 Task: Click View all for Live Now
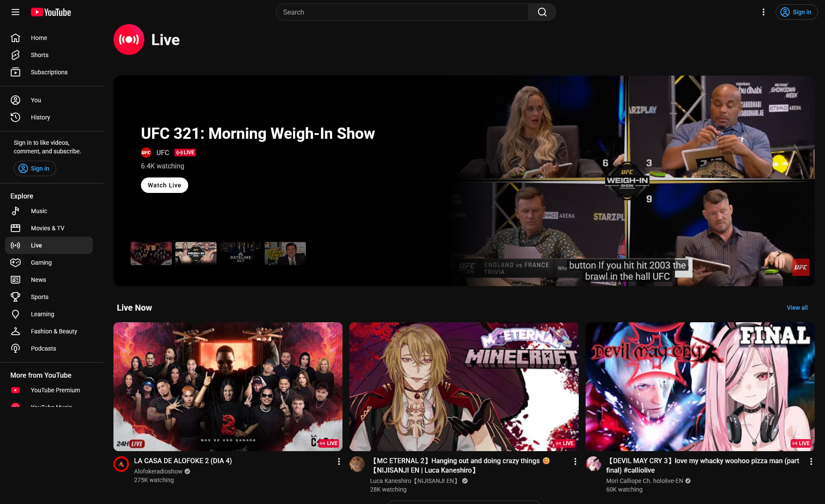pyautogui.click(x=797, y=308)
